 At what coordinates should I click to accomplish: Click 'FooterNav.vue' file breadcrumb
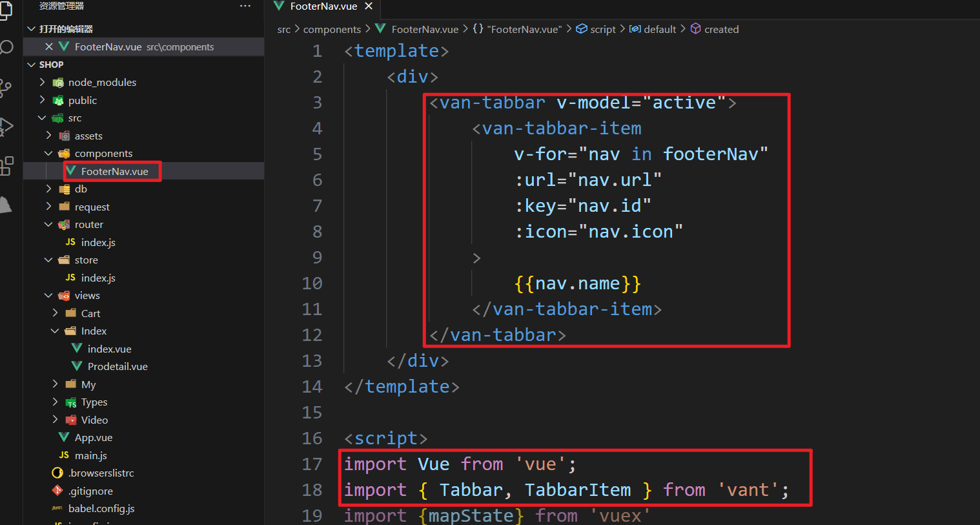pos(425,29)
